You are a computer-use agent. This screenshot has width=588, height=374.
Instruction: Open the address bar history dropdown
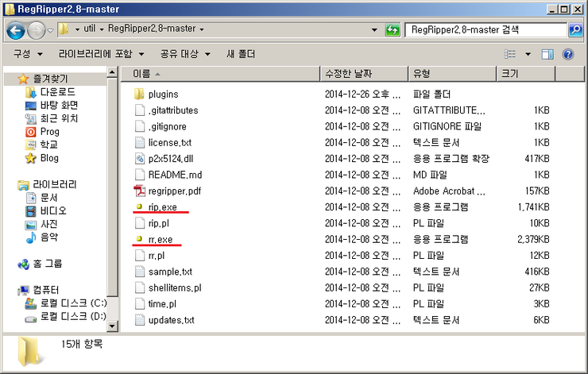pyautogui.click(x=374, y=29)
